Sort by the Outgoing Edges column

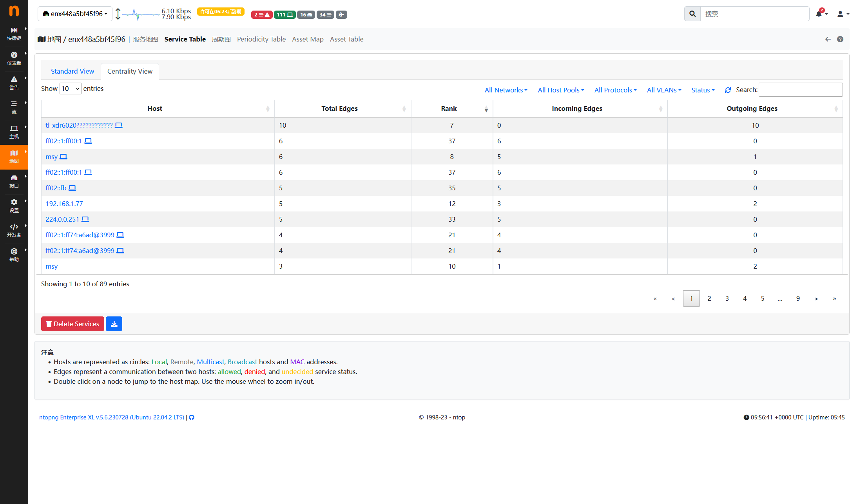click(755, 108)
